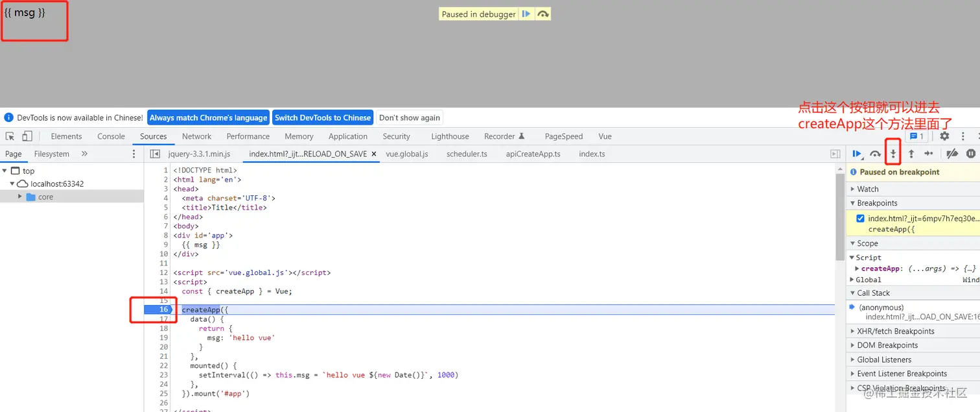Toggle the device toolbar
The height and width of the screenshot is (412, 980).
[x=27, y=136]
